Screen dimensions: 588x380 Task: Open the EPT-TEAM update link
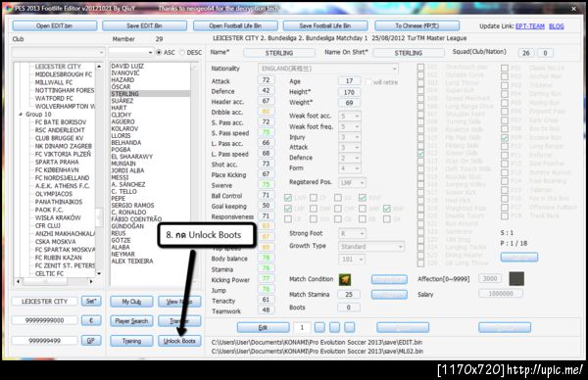pos(530,26)
